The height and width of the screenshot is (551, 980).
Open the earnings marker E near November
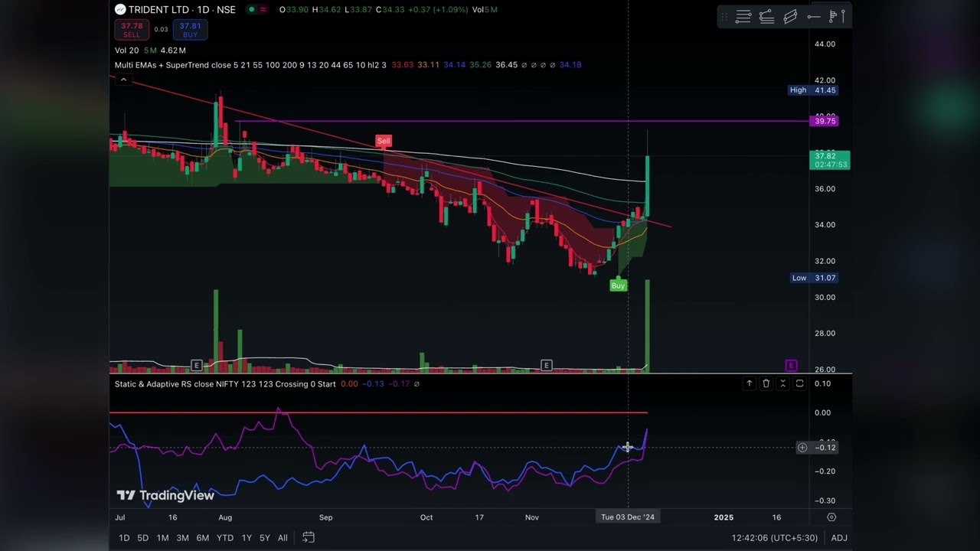547,365
